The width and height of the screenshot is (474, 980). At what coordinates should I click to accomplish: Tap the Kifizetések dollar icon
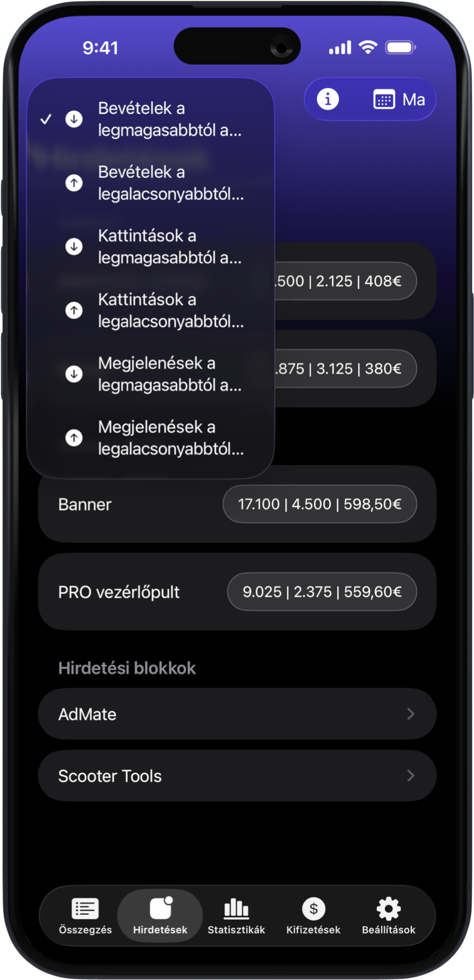[x=313, y=909]
